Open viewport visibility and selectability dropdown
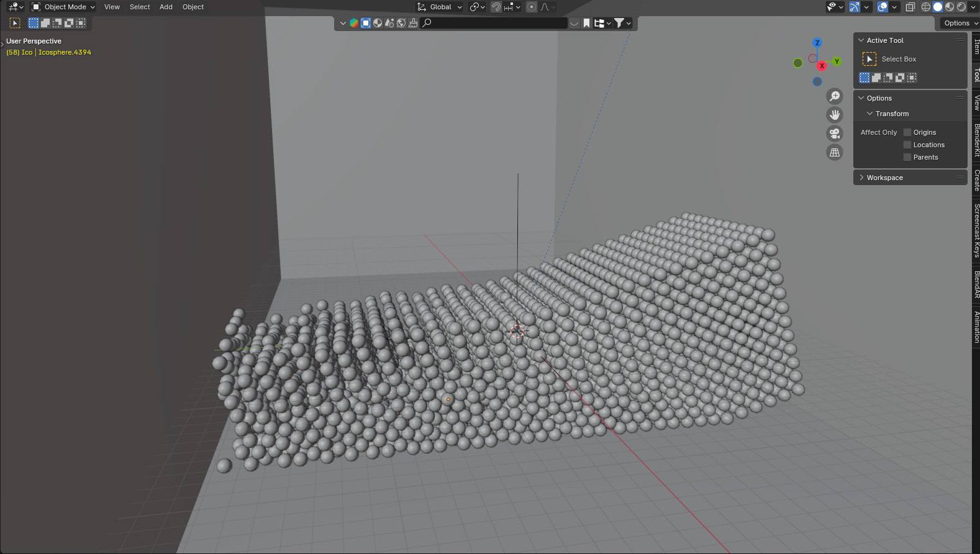 tap(835, 7)
